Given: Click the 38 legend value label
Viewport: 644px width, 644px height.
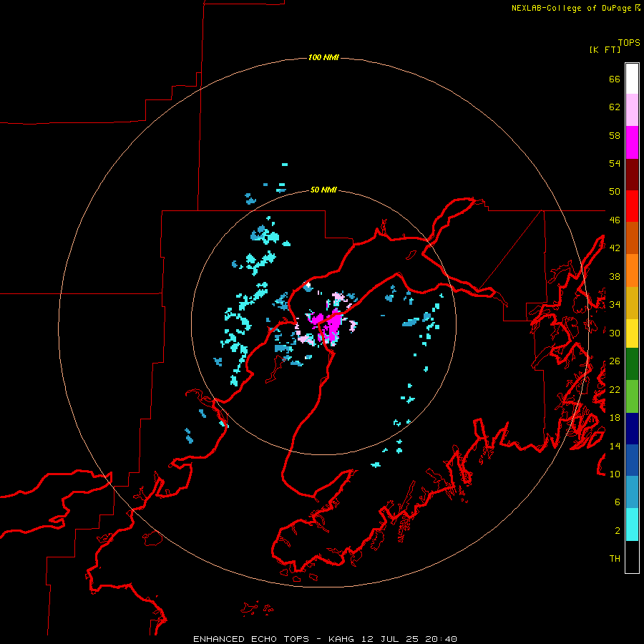Looking at the screenshot, I should 615,276.
